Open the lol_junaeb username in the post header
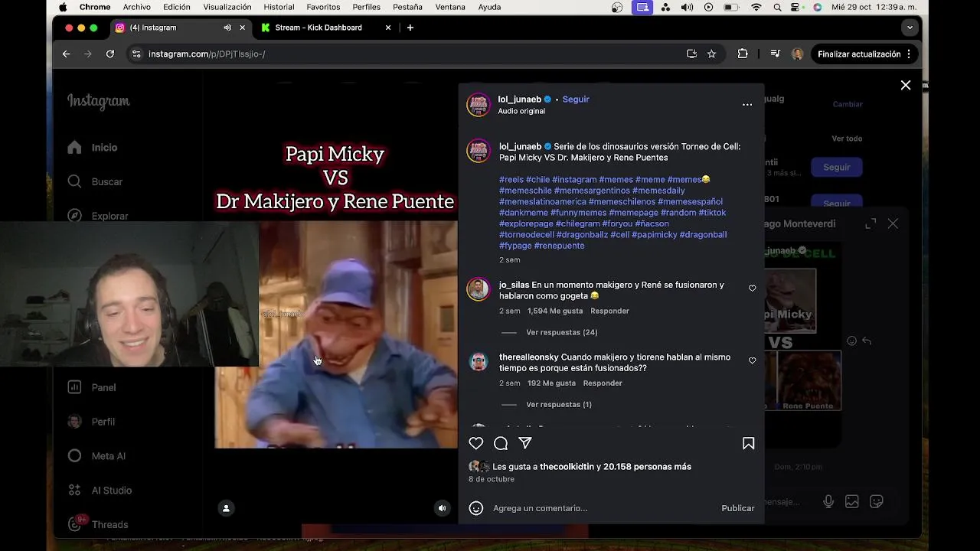The height and width of the screenshot is (551, 980). (x=519, y=99)
